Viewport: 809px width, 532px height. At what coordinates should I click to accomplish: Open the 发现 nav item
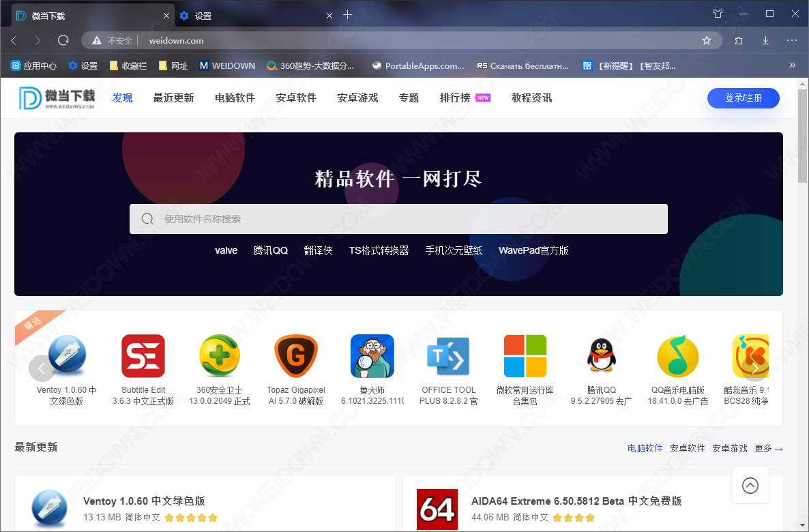[122, 98]
